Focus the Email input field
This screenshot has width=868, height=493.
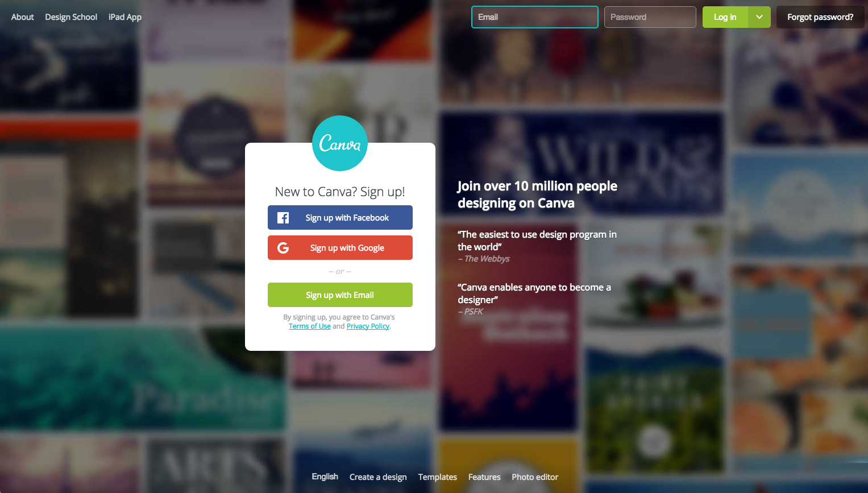(535, 17)
